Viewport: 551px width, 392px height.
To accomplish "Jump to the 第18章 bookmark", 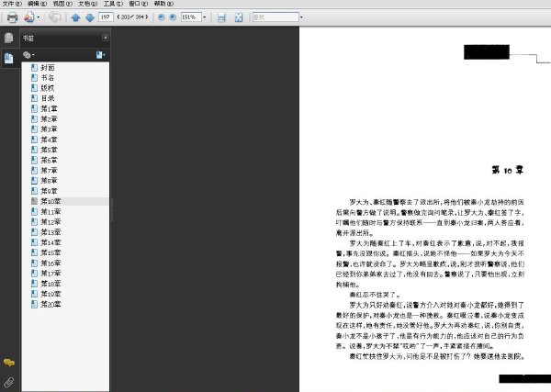I will [51, 284].
